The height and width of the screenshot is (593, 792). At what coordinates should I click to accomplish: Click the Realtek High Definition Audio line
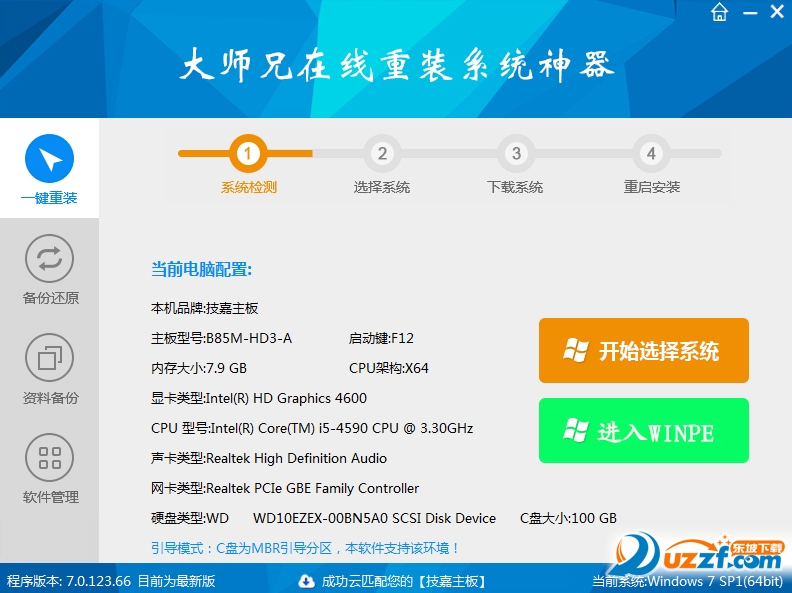click(x=269, y=458)
